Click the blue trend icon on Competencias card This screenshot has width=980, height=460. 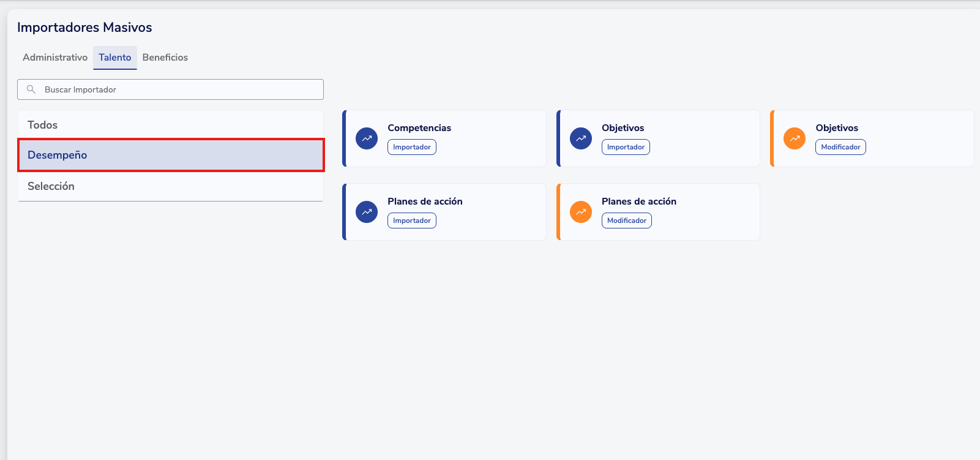367,138
